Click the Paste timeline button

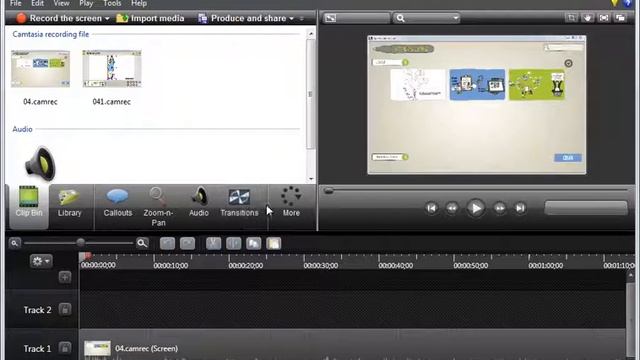point(273,243)
